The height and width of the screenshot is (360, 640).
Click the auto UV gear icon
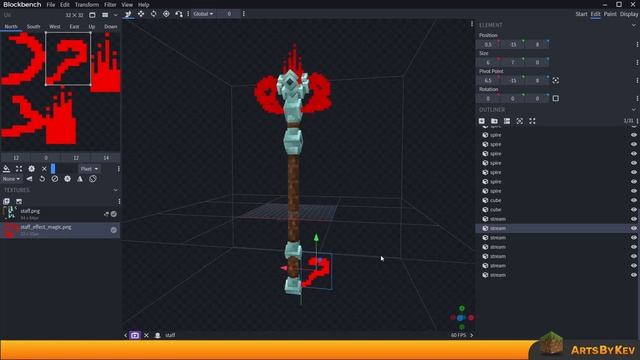click(x=31, y=169)
